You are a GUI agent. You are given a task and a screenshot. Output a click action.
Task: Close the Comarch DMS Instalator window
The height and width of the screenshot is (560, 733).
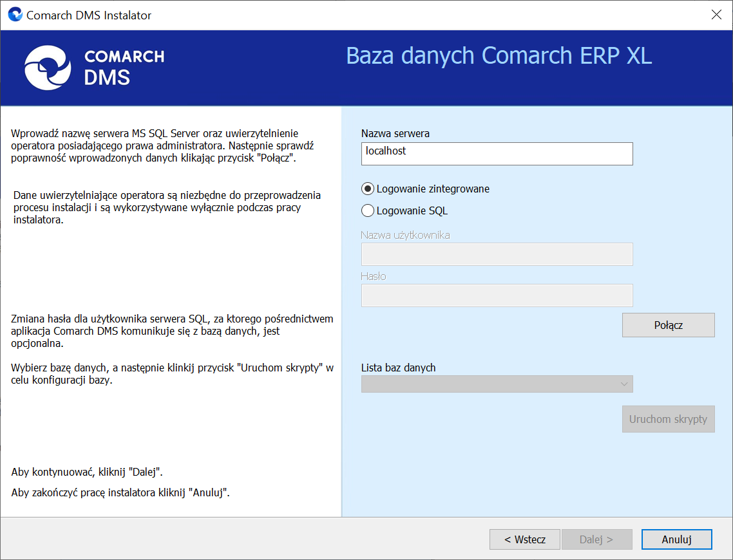[716, 14]
